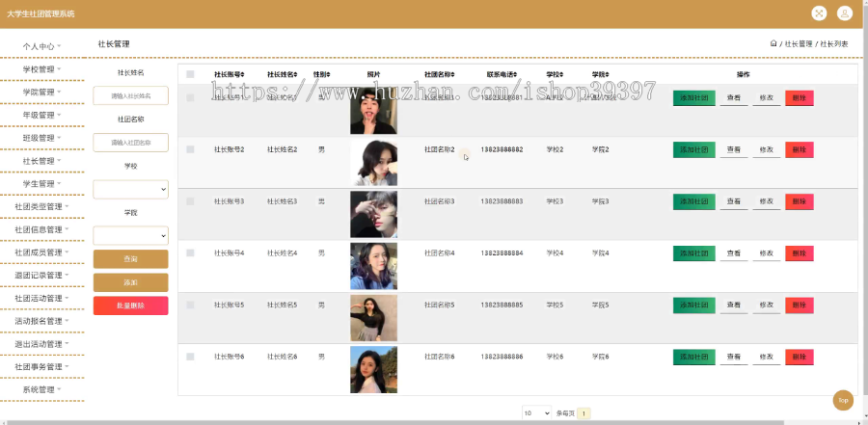Sort by 社团名称 column arrow
The width and height of the screenshot is (868, 425).
coord(453,75)
